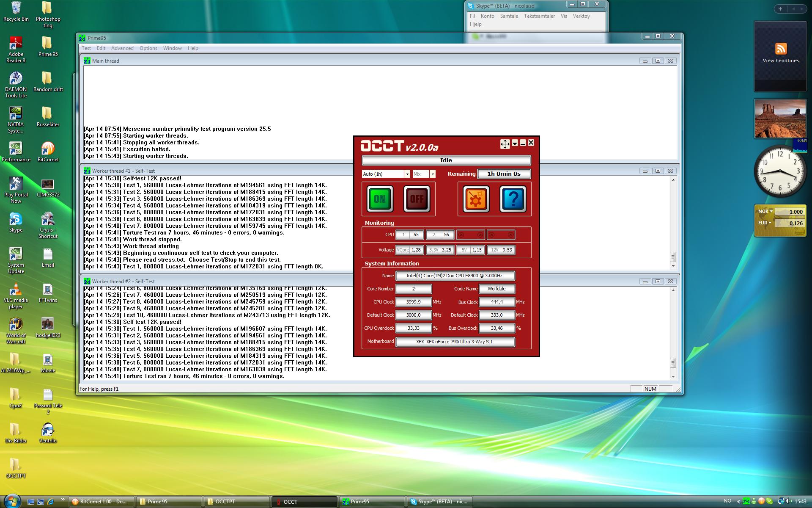Click the CPU Clock value 3999,9 field
The height and width of the screenshot is (508, 812).
[414, 302]
